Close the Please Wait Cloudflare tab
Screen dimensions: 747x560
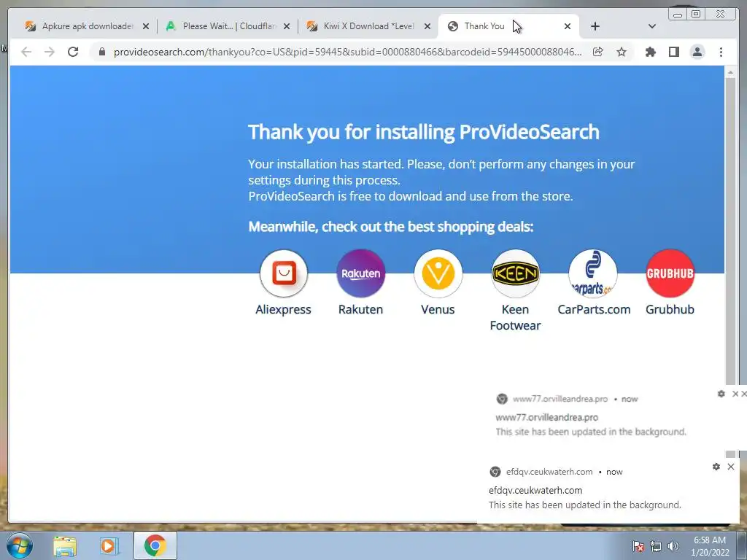pyautogui.click(x=286, y=26)
